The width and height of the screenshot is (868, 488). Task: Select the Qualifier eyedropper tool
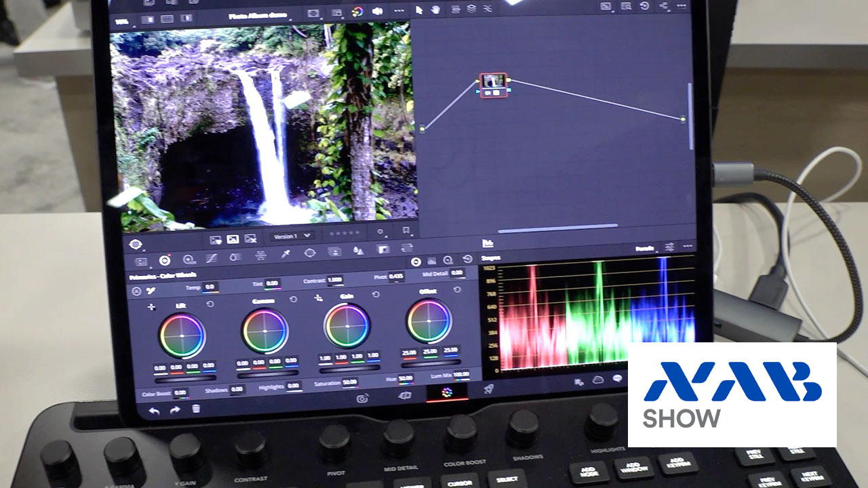point(286,254)
